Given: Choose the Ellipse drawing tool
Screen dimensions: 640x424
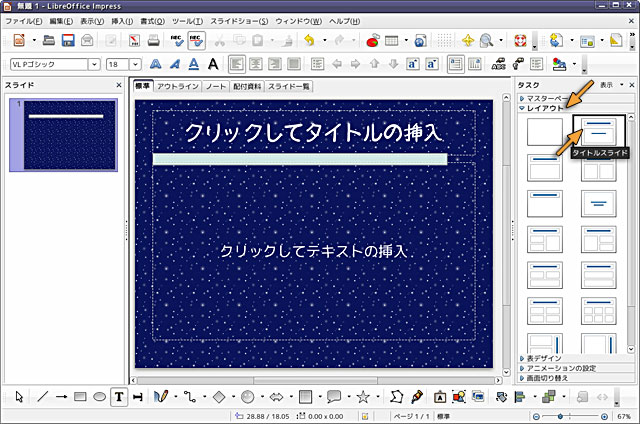Looking at the screenshot, I should point(99,397).
